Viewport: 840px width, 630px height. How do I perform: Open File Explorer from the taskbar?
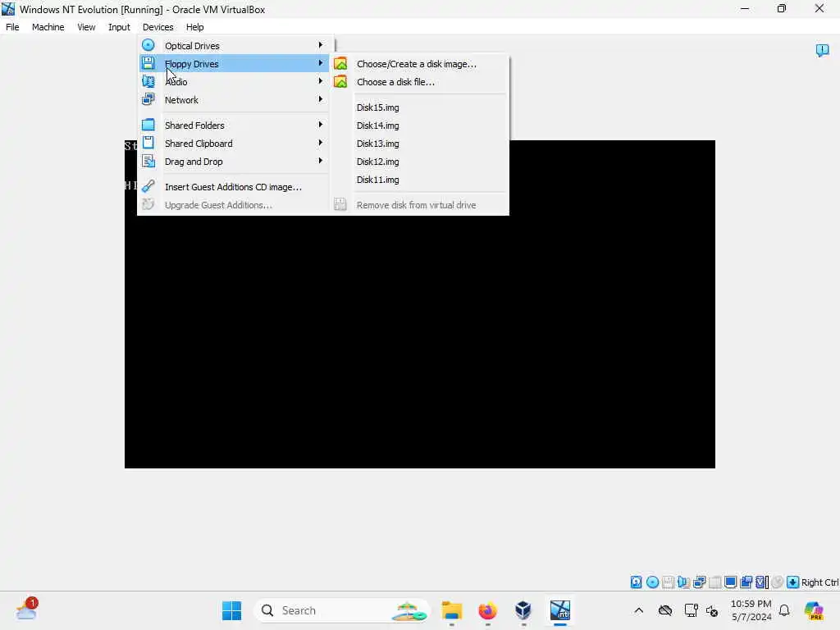[x=452, y=610]
